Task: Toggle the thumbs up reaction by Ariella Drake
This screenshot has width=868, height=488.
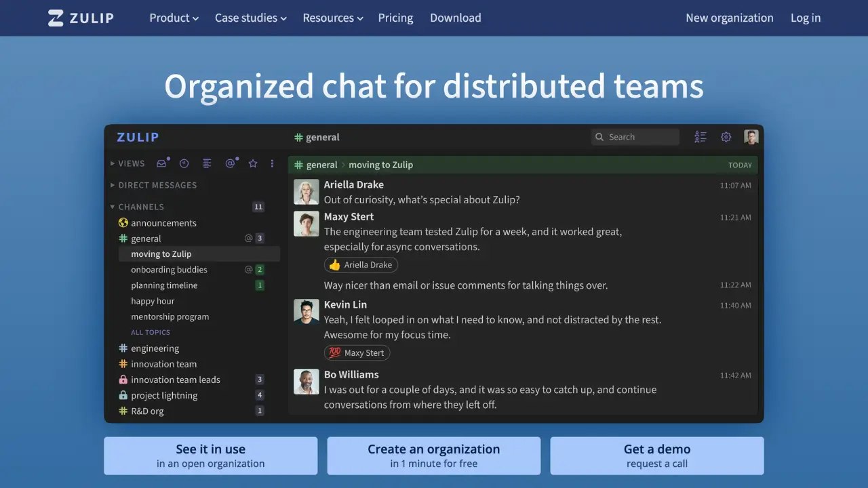Action: click(x=361, y=265)
